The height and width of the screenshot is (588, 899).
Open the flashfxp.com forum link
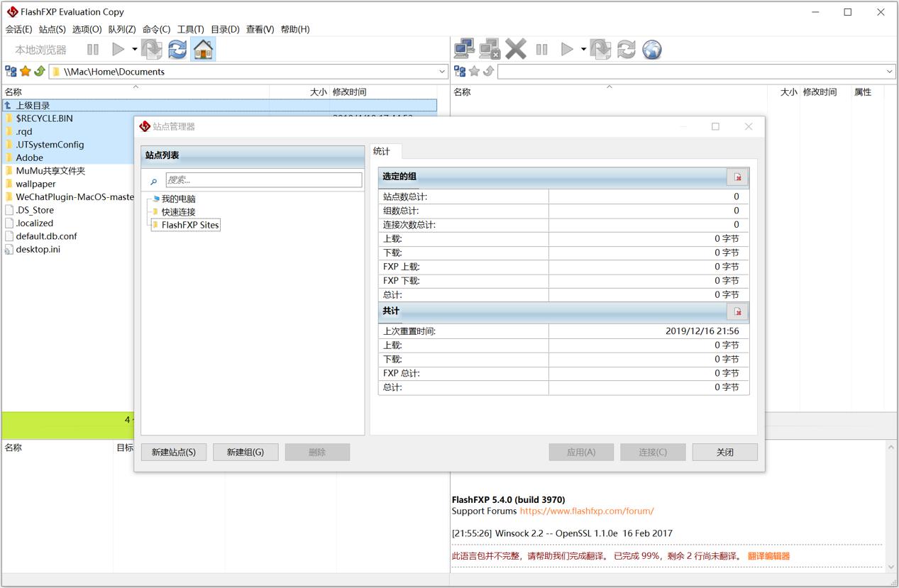pyautogui.click(x=586, y=511)
